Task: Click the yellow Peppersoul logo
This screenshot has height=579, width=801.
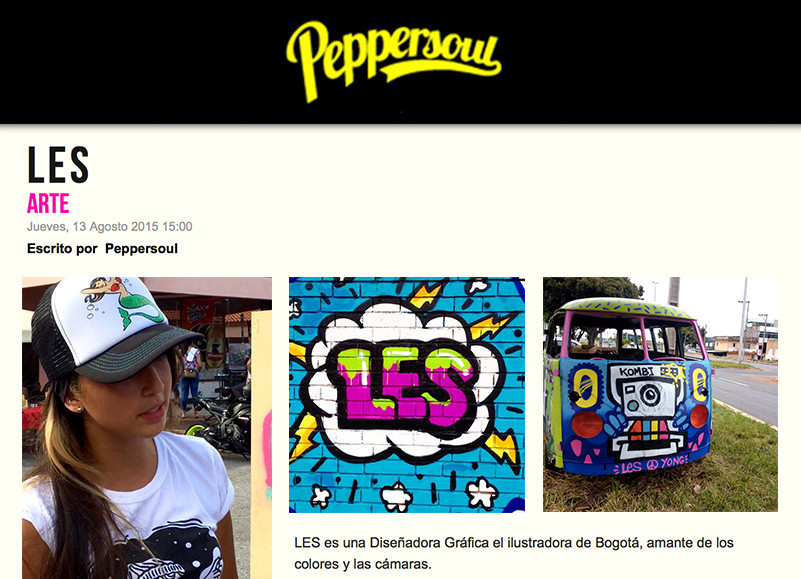Action: (x=393, y=60)
